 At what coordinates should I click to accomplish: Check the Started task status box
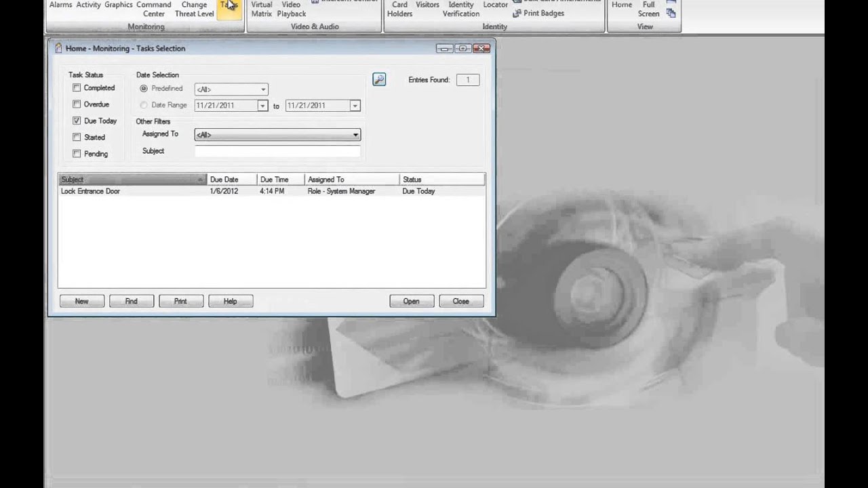coord(77,137)
